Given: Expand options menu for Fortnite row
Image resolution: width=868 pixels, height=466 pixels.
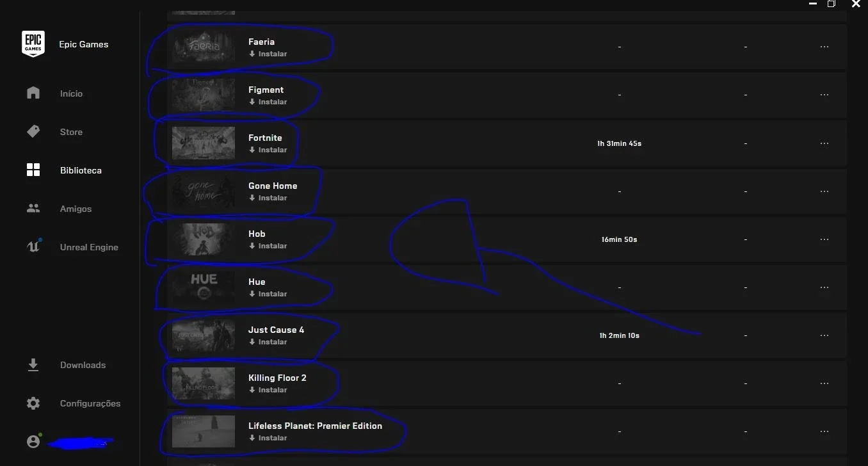Looking at the screenshot, I should [824, 143].
